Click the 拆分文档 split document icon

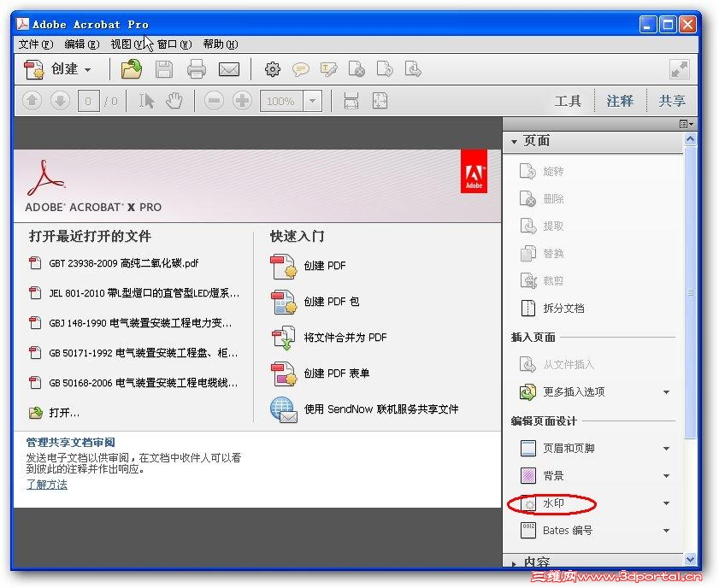(528, 309)
